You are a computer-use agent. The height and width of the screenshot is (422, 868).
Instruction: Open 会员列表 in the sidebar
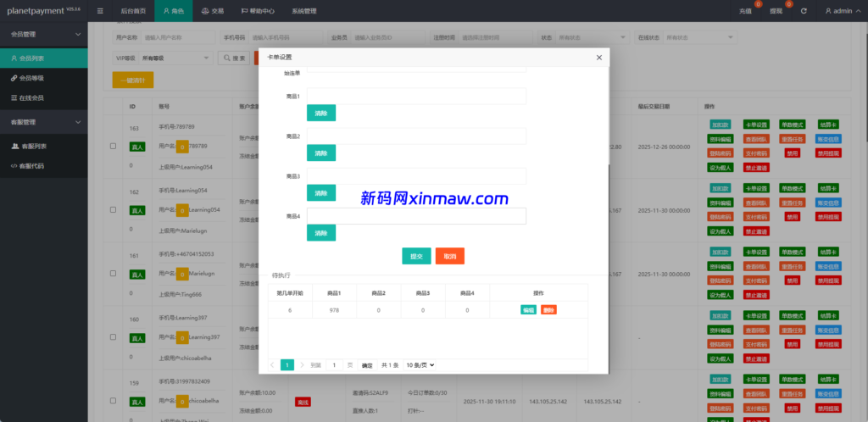(44, 58)
